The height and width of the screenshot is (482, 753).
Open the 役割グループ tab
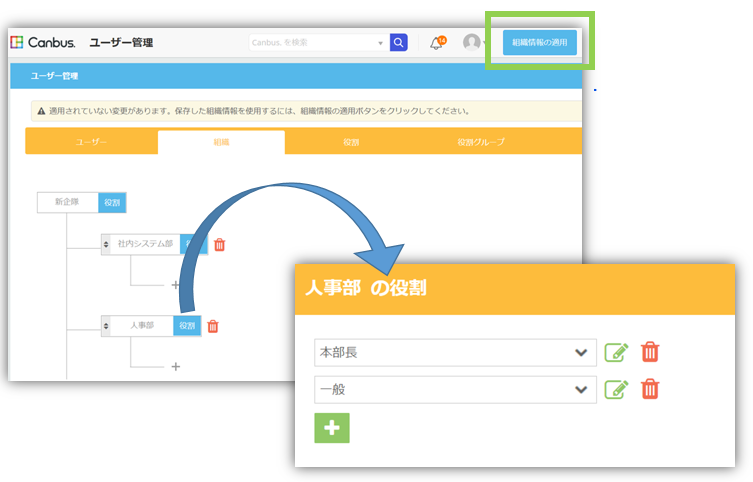click(481, 142)
